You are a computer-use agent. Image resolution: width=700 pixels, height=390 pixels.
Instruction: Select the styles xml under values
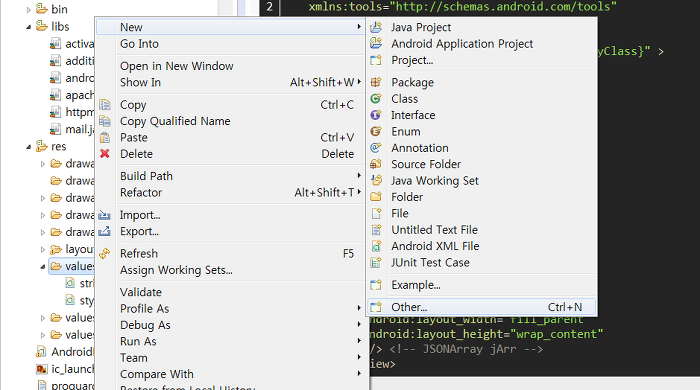click(87, 301)
